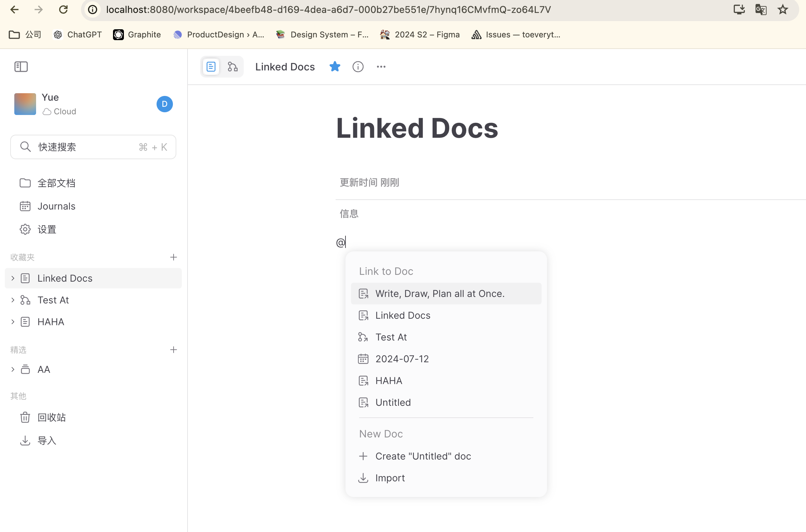Select the 2024-07-12 journal entry
The image size is (806, 532).
tap(402, 359)
